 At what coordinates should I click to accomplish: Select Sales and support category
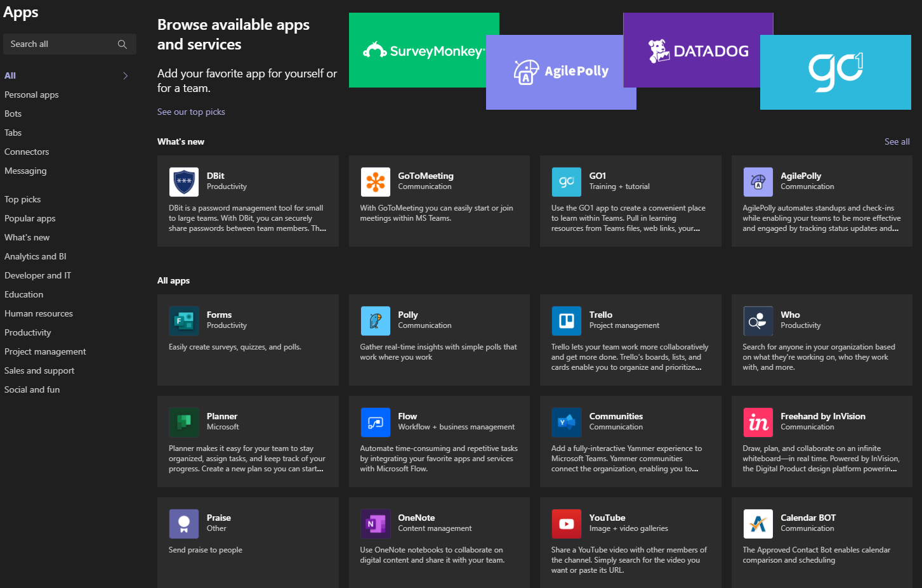pos(39,370)
